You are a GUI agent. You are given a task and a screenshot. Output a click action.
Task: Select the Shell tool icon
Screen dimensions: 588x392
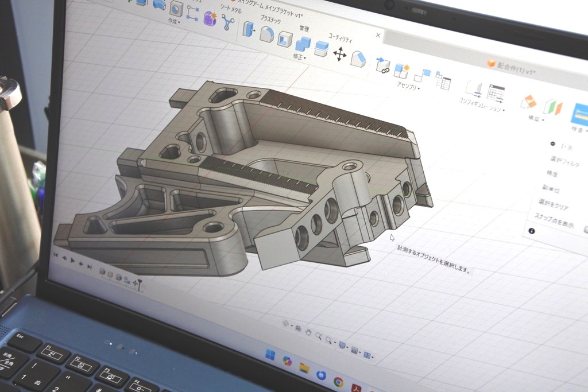coord(285,39)
